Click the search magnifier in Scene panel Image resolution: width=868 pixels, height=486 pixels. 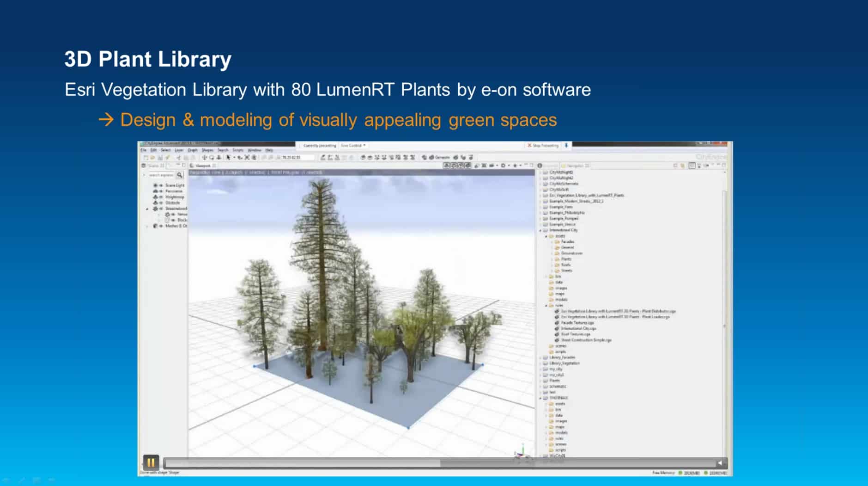pos(180,175)
